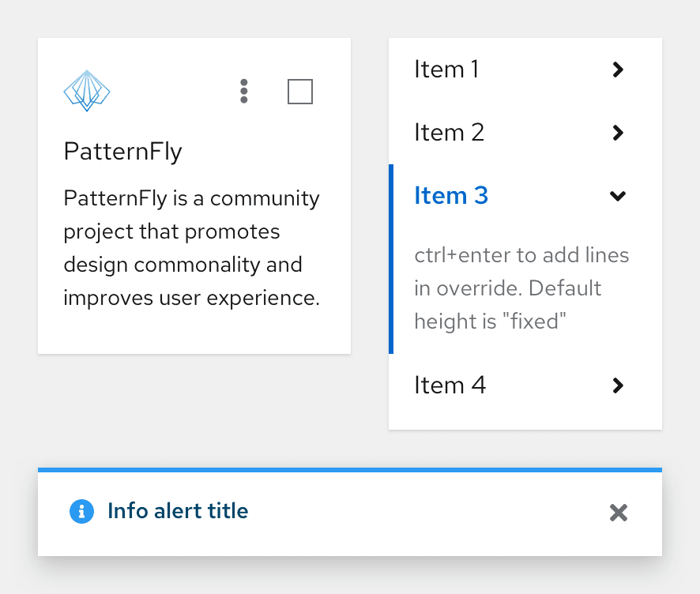Select the Item 4 label
This screenshot has height=594, width=700.
click(x=450, y=385)
